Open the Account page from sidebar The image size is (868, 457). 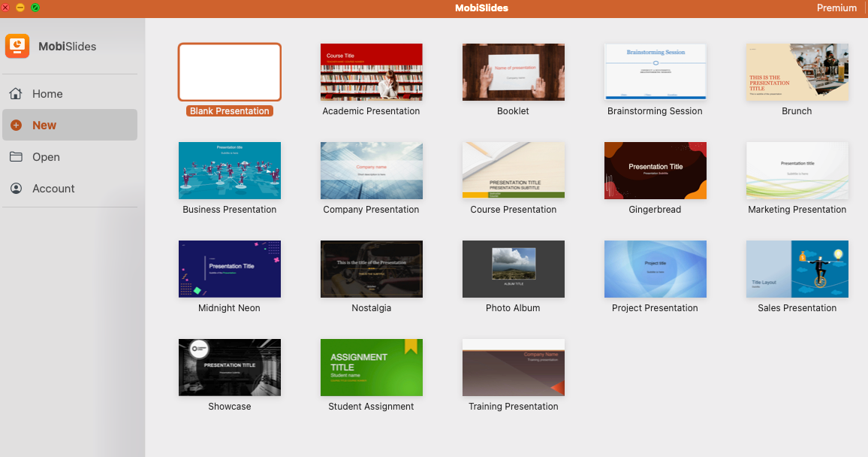(53, 189)
